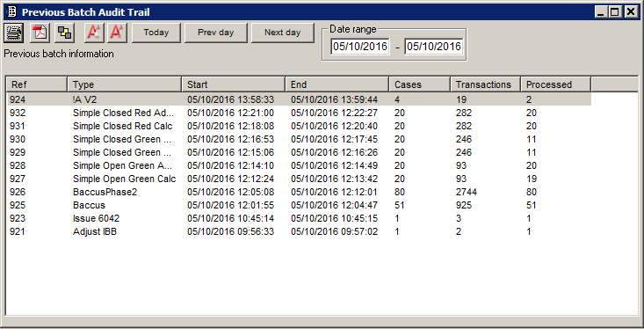Click end time 05/10/2016 12:13:42

tap(335, 179)
